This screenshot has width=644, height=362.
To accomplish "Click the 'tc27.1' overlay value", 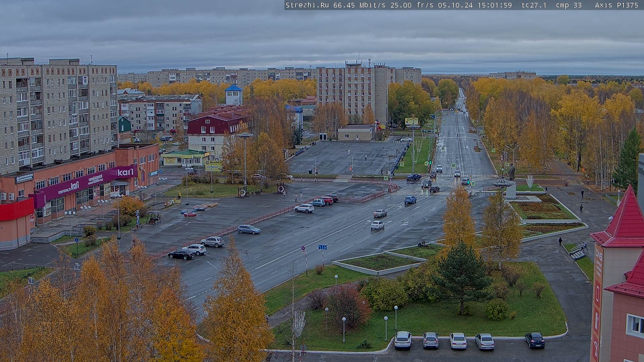I will pos(534,5).
